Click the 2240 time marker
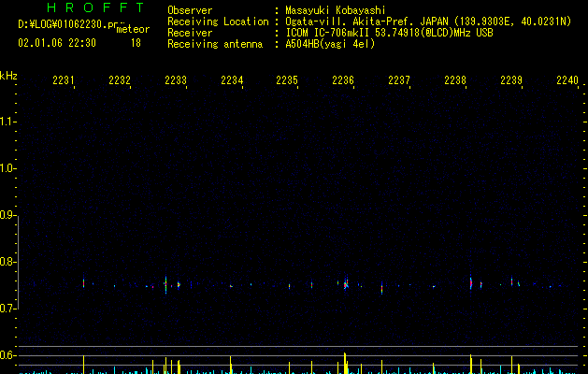This screenshot has height=374, width=588. 567,79
